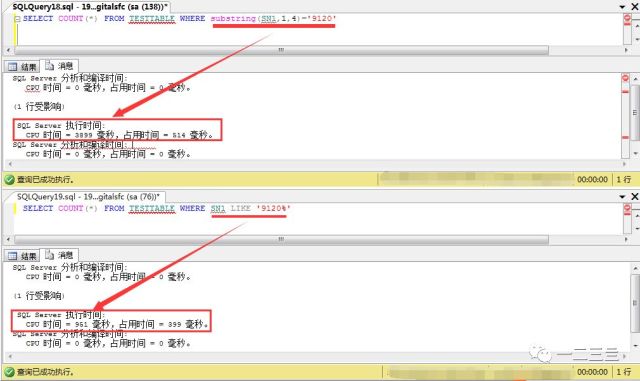Click '(1 行受影响)' in SQLQuery19 messages
The image size is (640, 381).
point(39,296)
